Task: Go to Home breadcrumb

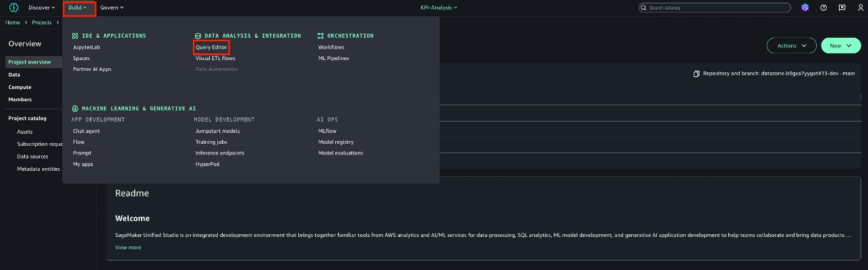Action: pos(13,22)
